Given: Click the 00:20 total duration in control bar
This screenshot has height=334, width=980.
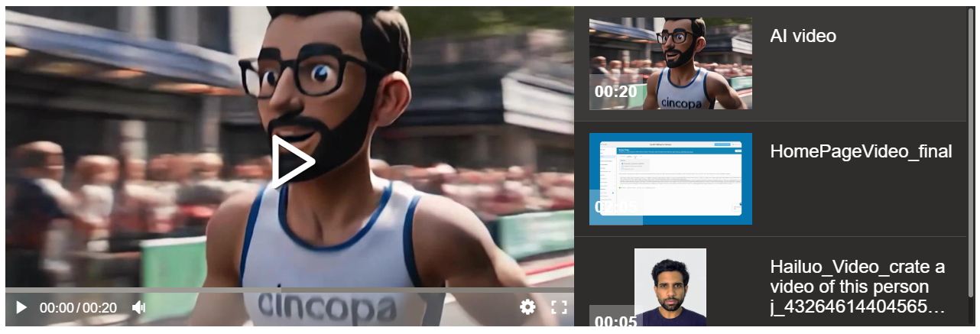Looking at the screenshot, I should [x=100, y=308].
